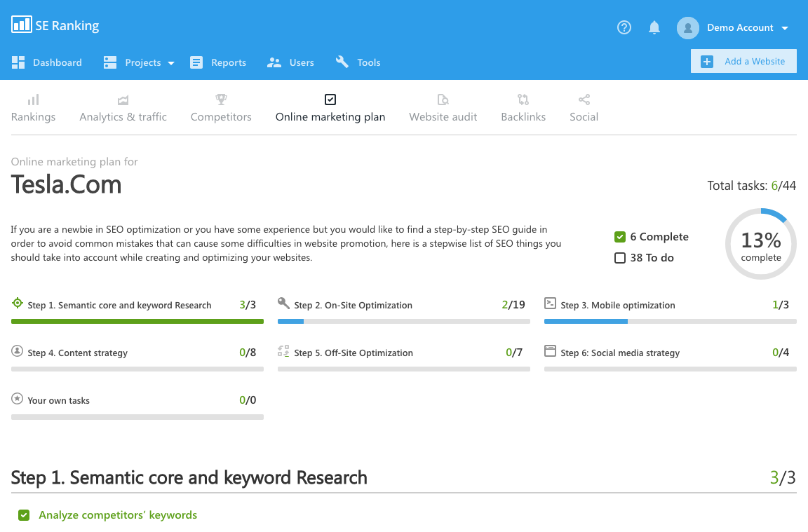Open the Website audit tab
The height and width of the screenshot is (532, 808).
click(x=443, y=109)
